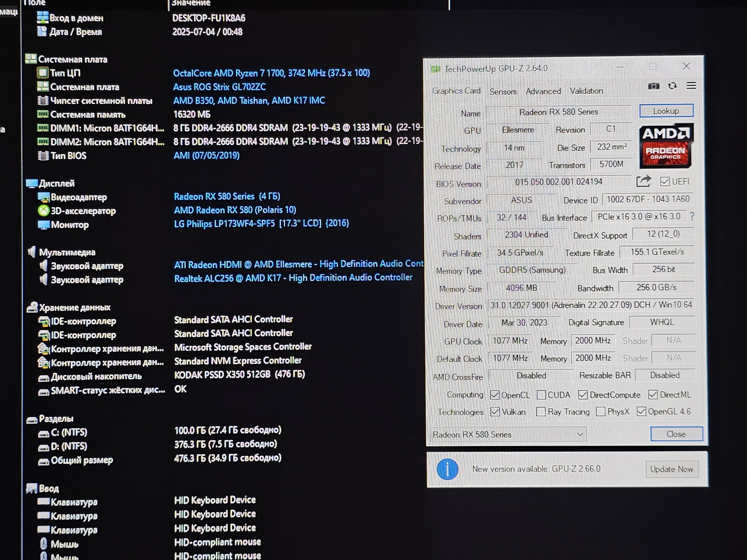Switch to the Sensors tab
This screenshot has height=560, width=747.
pos(503,91)
